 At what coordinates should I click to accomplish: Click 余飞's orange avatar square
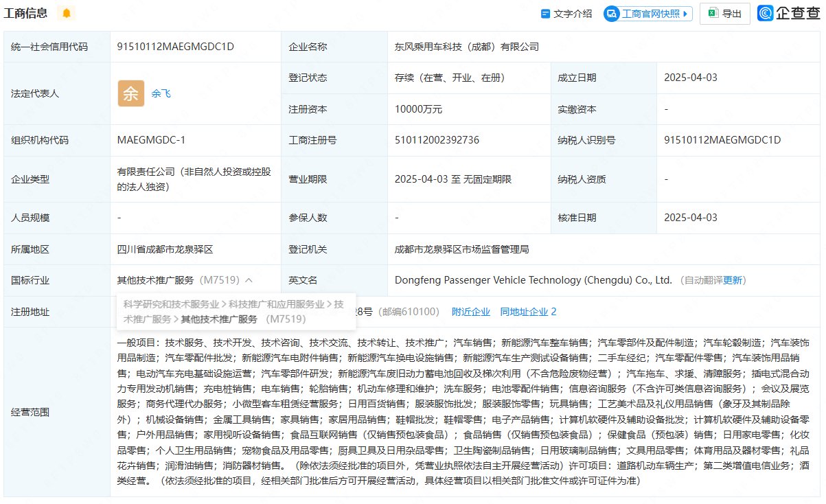(x=130, y=93)
